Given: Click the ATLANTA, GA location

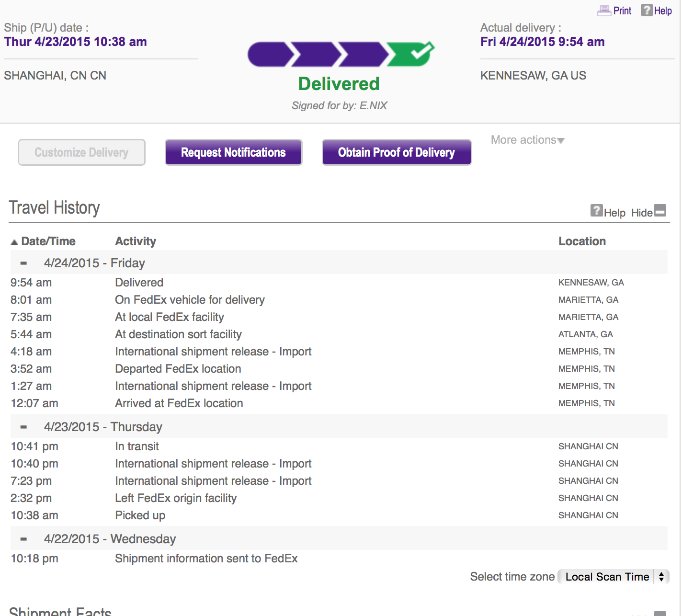Looking at the screenshot, I should pyautogui.click(x=586, y=334).
